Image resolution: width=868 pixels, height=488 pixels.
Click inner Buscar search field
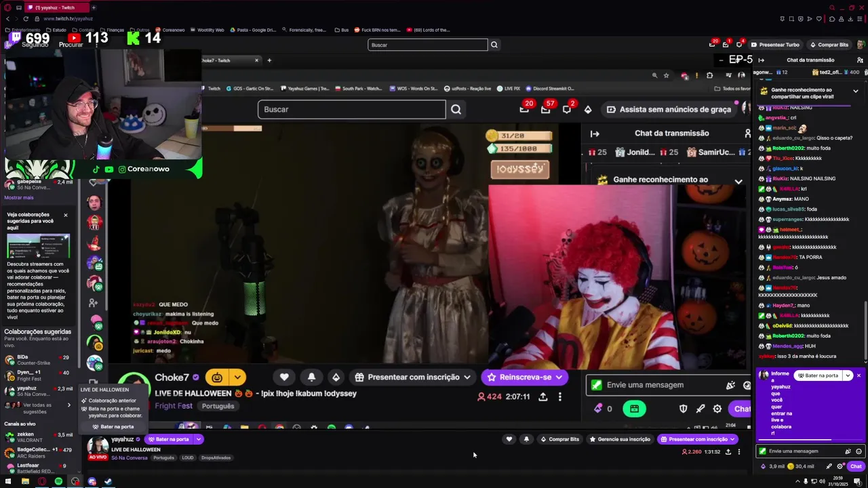click(x=351, y=109)
